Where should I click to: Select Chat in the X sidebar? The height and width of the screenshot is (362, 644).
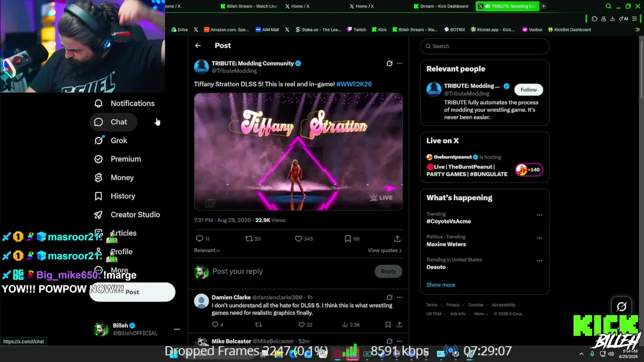point(113,122)
